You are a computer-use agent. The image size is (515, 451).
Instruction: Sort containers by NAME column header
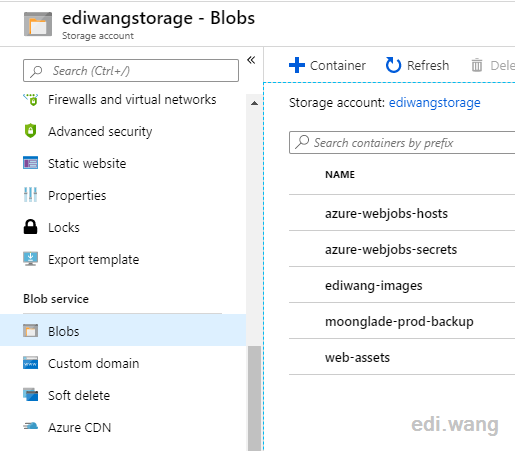(340, 175)
